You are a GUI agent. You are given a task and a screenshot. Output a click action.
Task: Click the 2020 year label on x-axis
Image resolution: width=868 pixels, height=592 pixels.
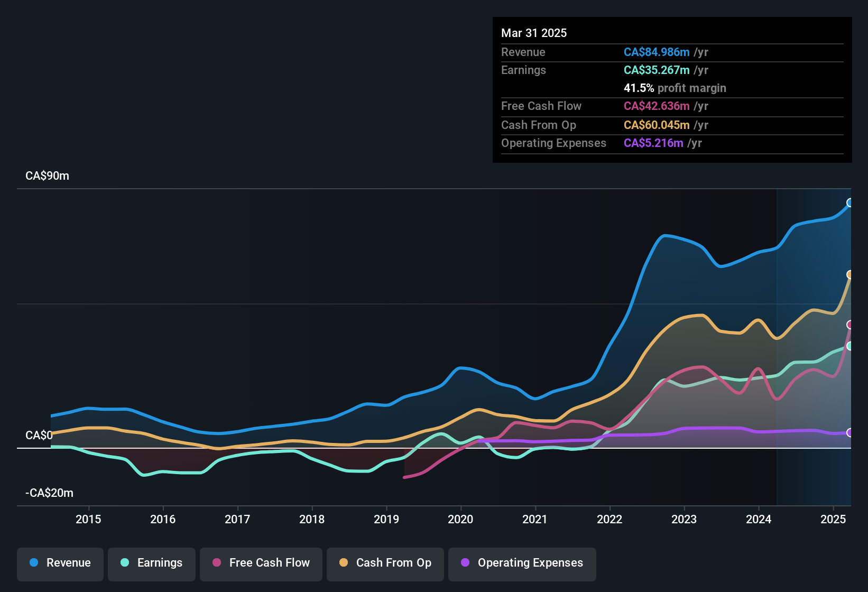click(x=461, y=519)
